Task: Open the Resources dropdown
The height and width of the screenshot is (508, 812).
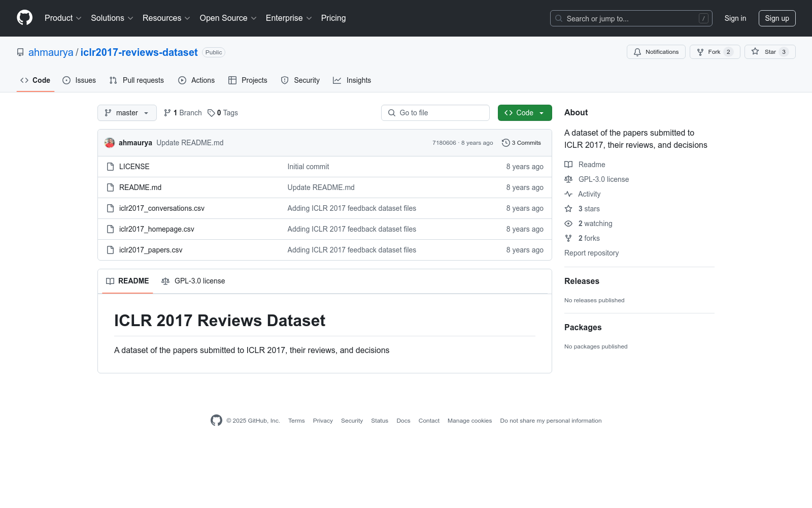Action: tap(166, 18)
